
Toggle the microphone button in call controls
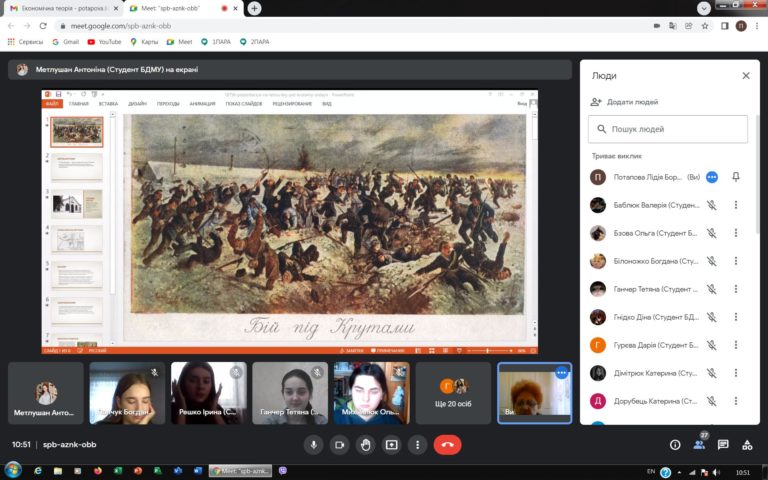tap(313, 445)
